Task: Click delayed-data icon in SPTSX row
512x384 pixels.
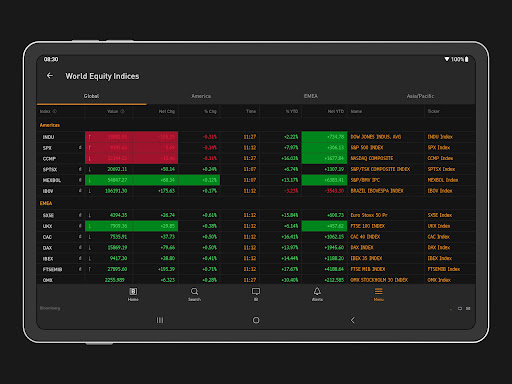Action: [80, 169]
